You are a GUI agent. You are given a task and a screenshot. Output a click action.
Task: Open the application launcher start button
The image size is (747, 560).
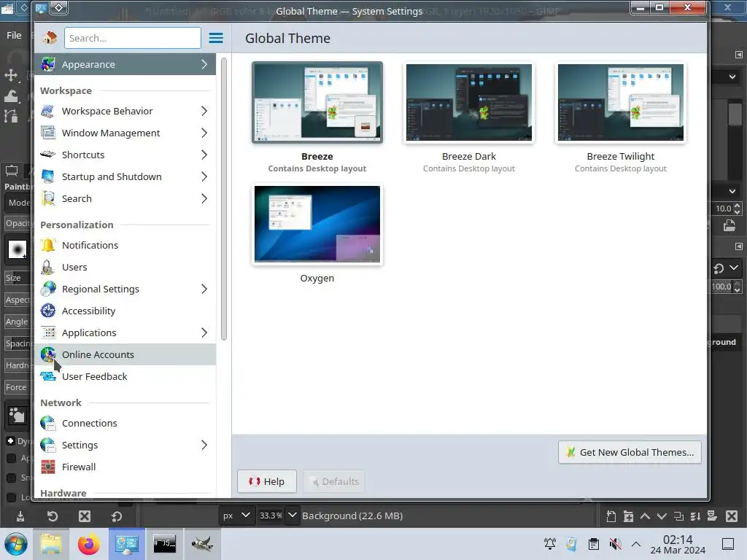(x=16, y=544)
